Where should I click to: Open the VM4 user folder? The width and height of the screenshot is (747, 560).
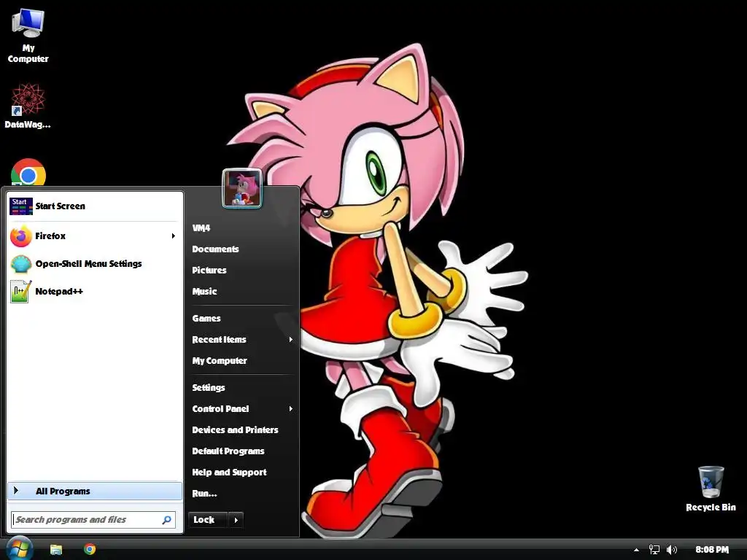201,228
